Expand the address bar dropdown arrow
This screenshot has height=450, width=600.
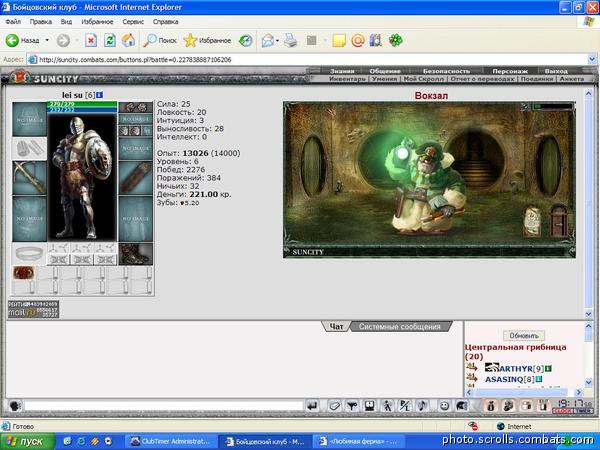click(x=592, y=60)
